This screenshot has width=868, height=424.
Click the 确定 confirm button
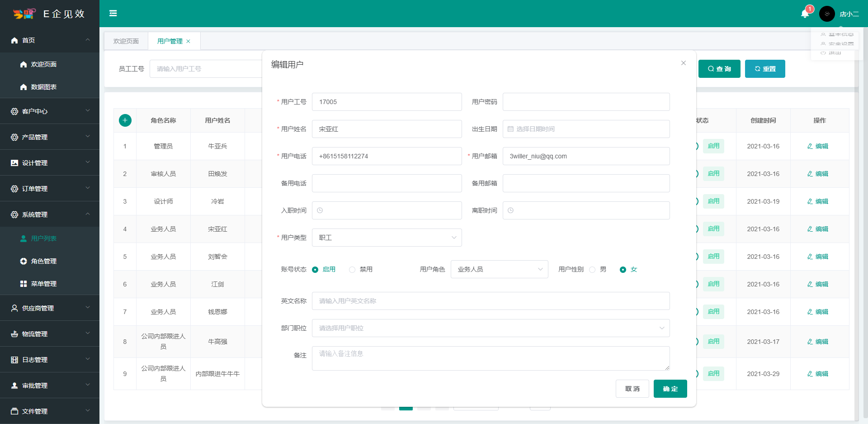[670, 389]
